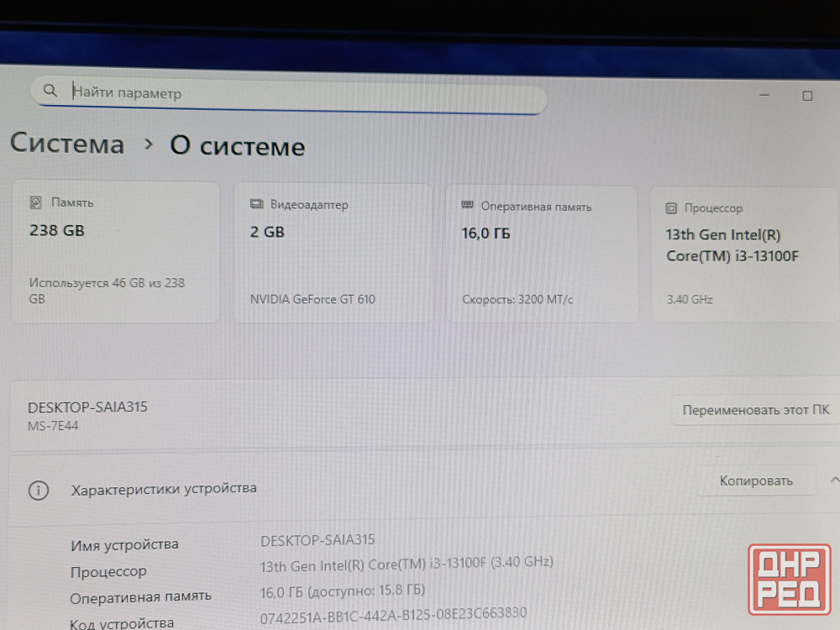Select the 16,0 ГБ memory card
This screenshot has width=840, height=630.
tap(541, 255)
